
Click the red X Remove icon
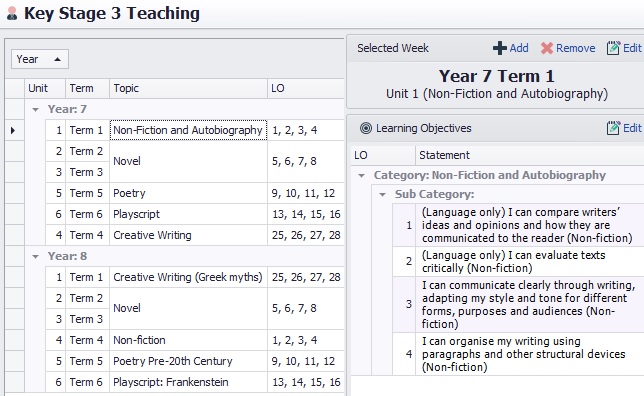click(x=547, y=48)
